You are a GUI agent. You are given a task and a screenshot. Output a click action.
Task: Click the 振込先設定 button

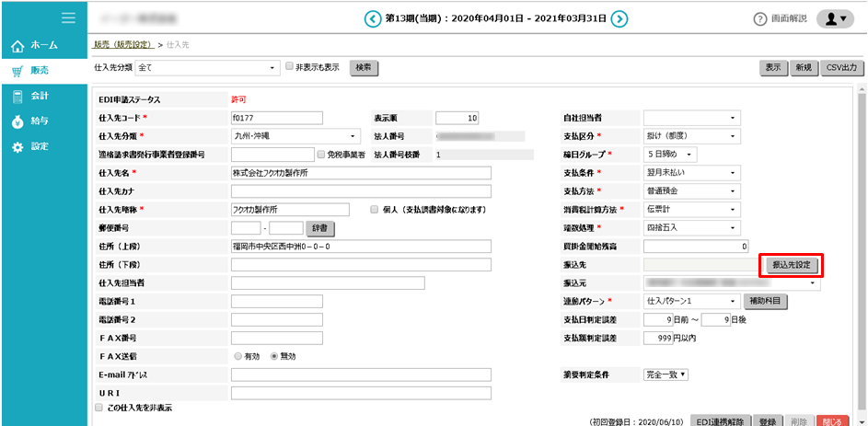(791, 265)
